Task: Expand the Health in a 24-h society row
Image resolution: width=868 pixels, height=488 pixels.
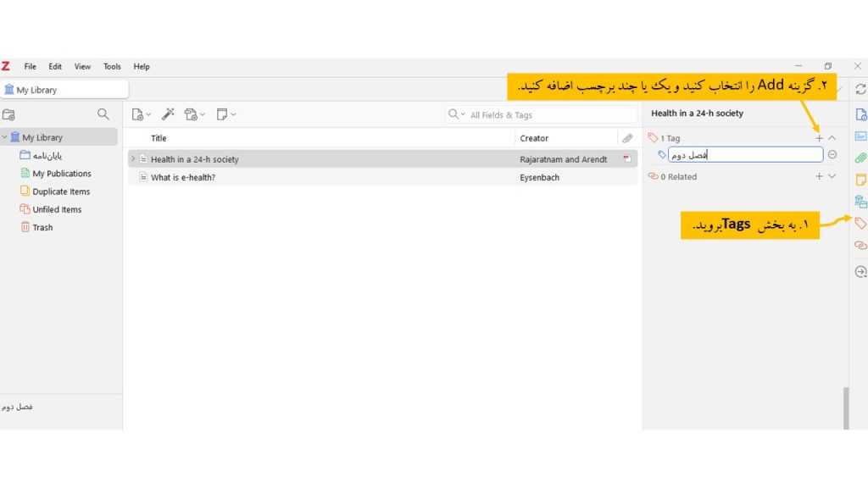Action: coord(133,158)
